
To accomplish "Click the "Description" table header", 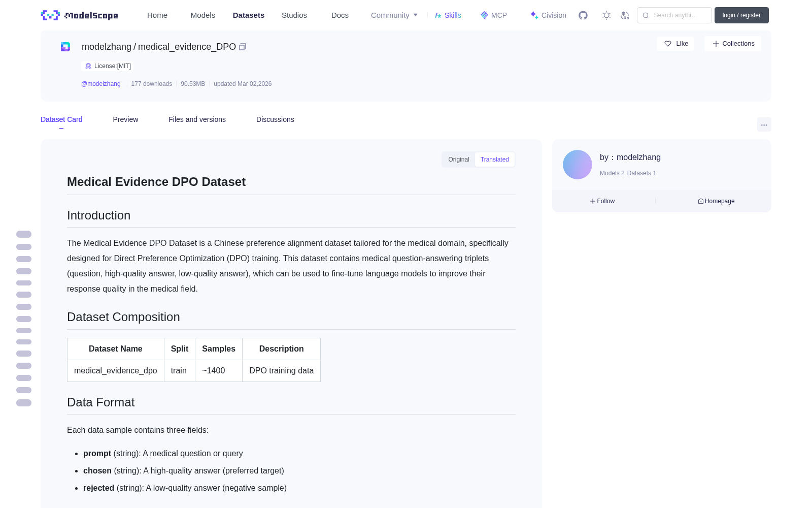I will coord(282,349).
